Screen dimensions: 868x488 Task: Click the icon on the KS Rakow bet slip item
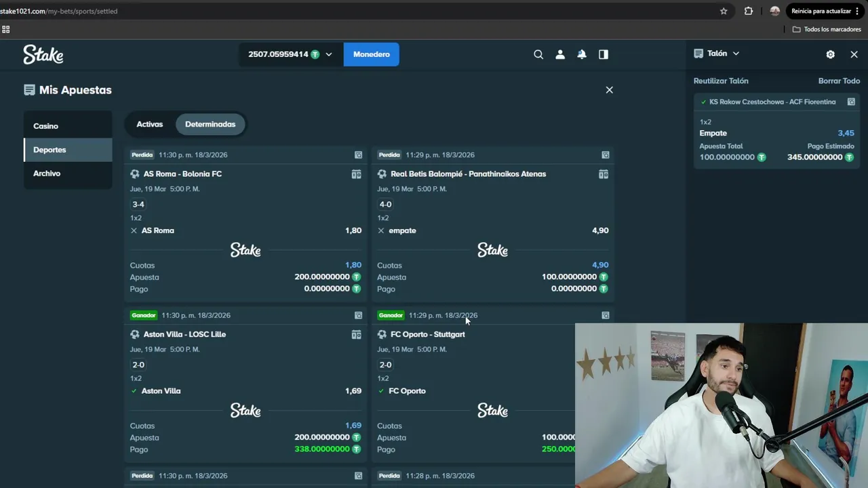tap(851, 102)
